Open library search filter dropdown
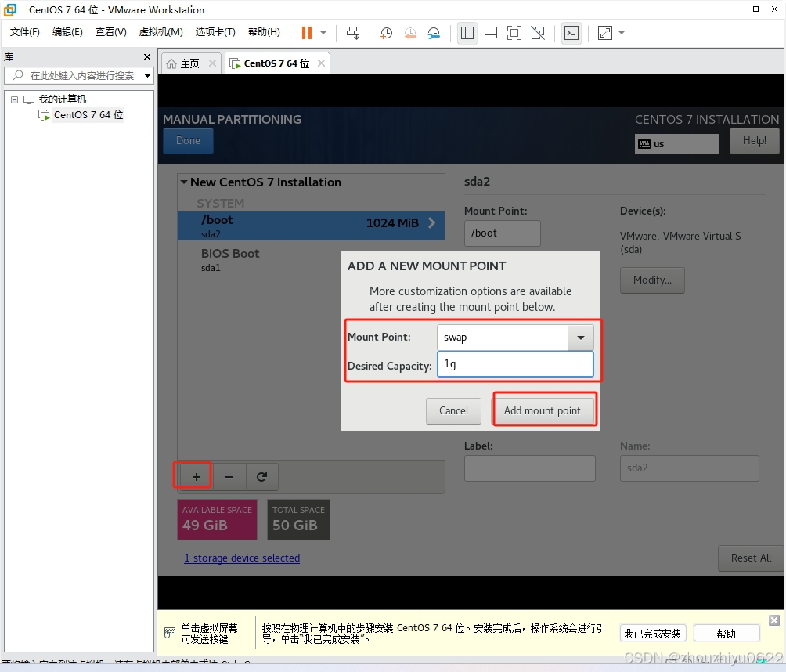Image resolution: width=786 pixels, height=672 pixels. (147, 76)
